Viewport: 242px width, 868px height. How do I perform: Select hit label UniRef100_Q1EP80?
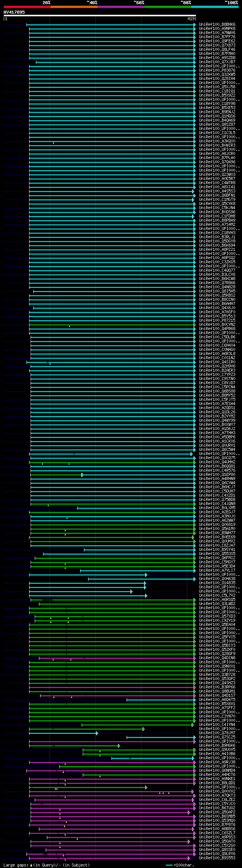coord(217,475)
